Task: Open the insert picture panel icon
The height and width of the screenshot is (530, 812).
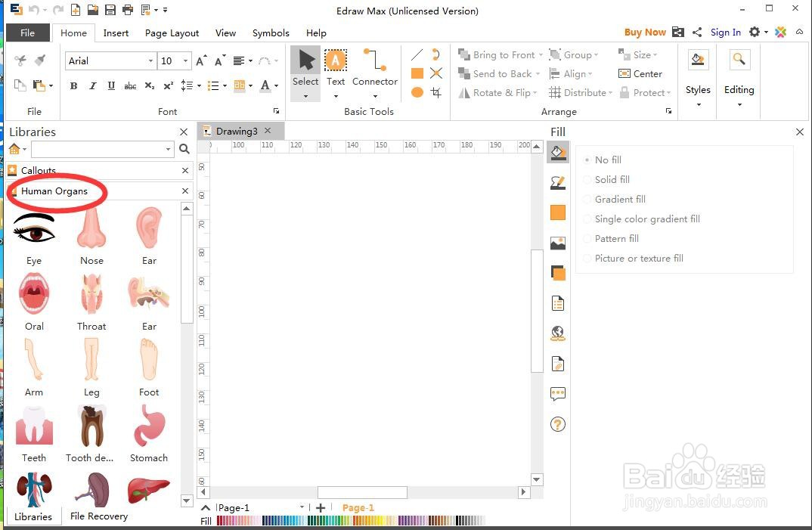Action: 558,243
